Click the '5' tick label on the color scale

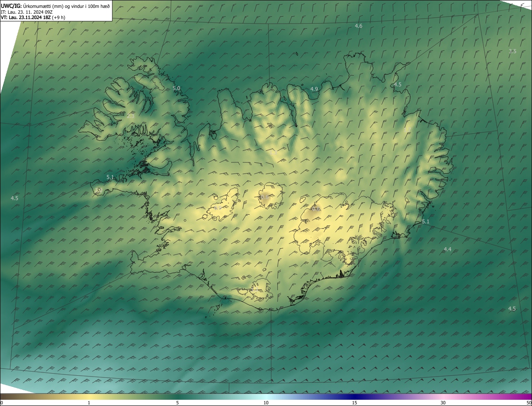177,403
